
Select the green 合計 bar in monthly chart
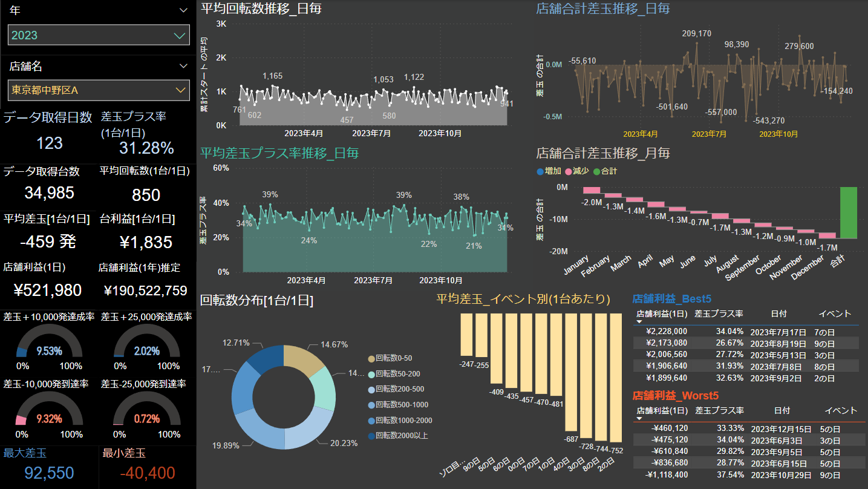tap(848, 212)
